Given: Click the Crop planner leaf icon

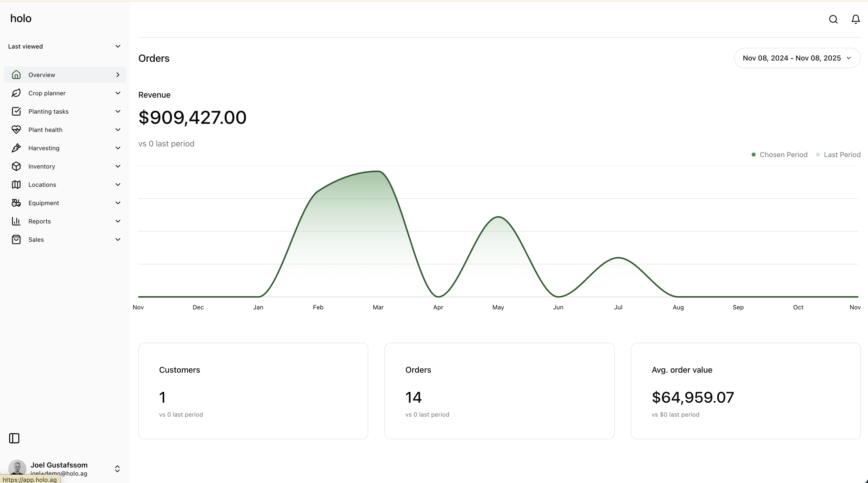Looking at the screenshot, I should tap(16, 93).
